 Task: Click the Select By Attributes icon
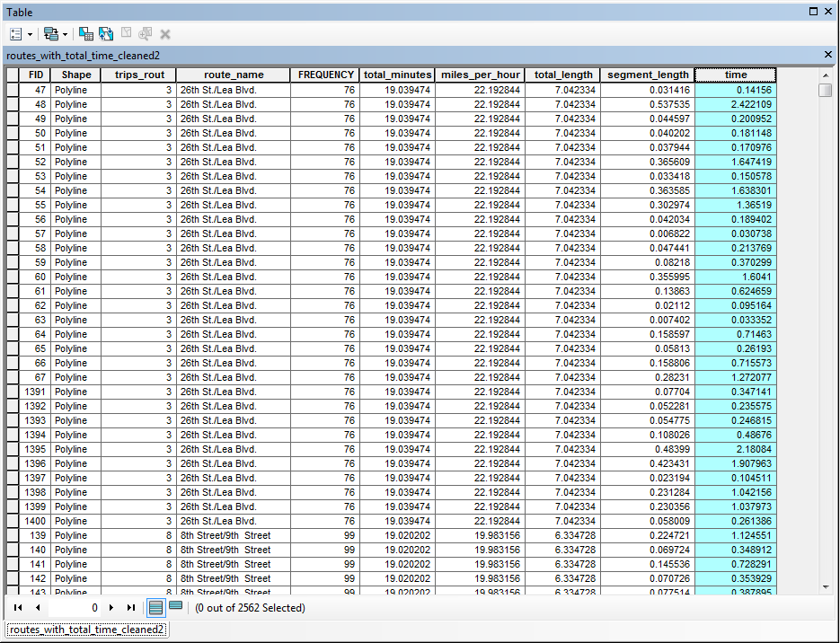(x=86, y=33)
